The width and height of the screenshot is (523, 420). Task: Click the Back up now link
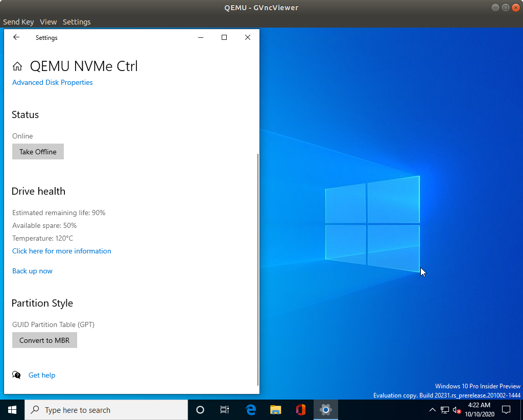point(32,271)
